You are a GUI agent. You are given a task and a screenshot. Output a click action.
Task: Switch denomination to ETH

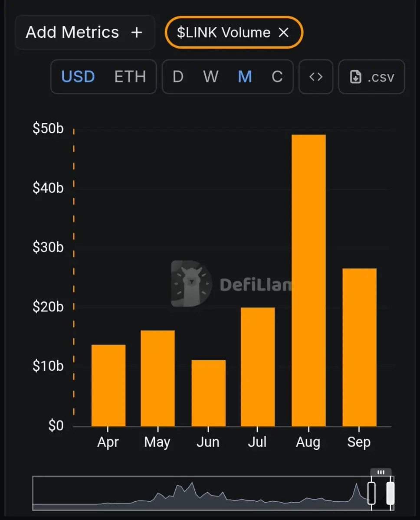130,77
